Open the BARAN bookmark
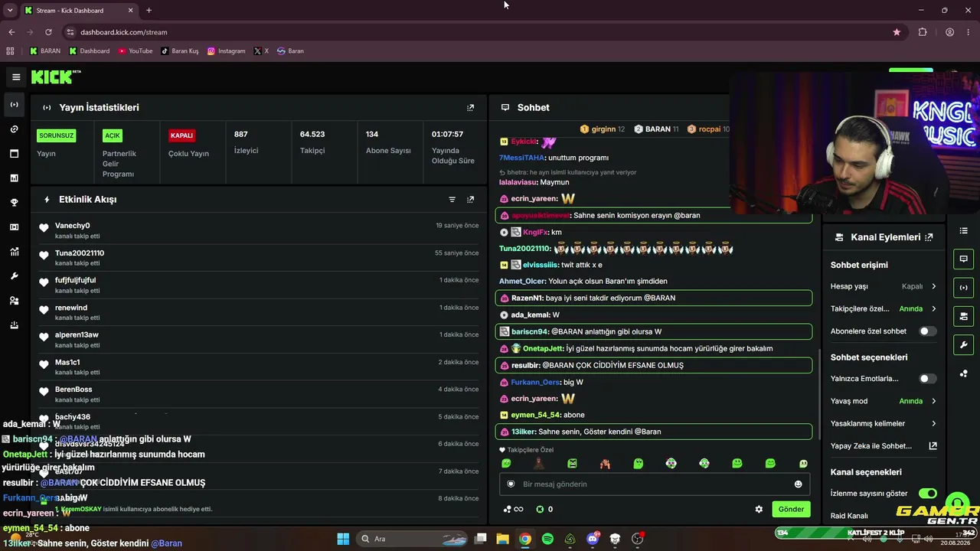 tap(44, 51)
